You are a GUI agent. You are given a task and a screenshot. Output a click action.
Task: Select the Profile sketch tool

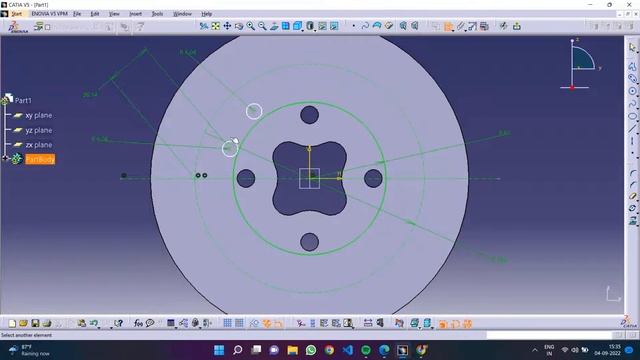pos(632,66)
